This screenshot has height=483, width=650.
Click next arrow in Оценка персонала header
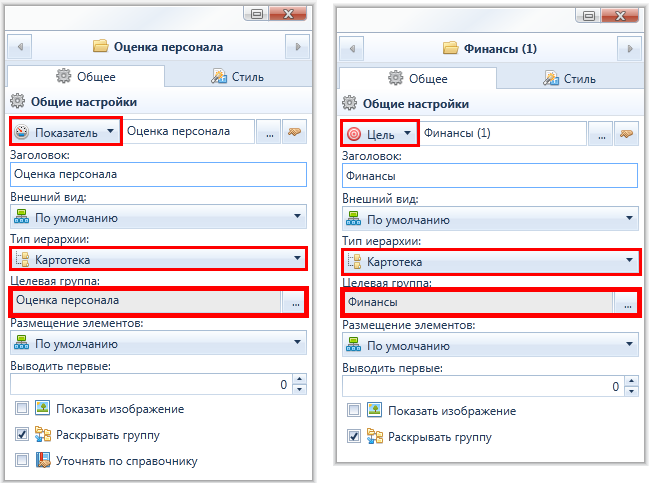click(x=298, y=47)
